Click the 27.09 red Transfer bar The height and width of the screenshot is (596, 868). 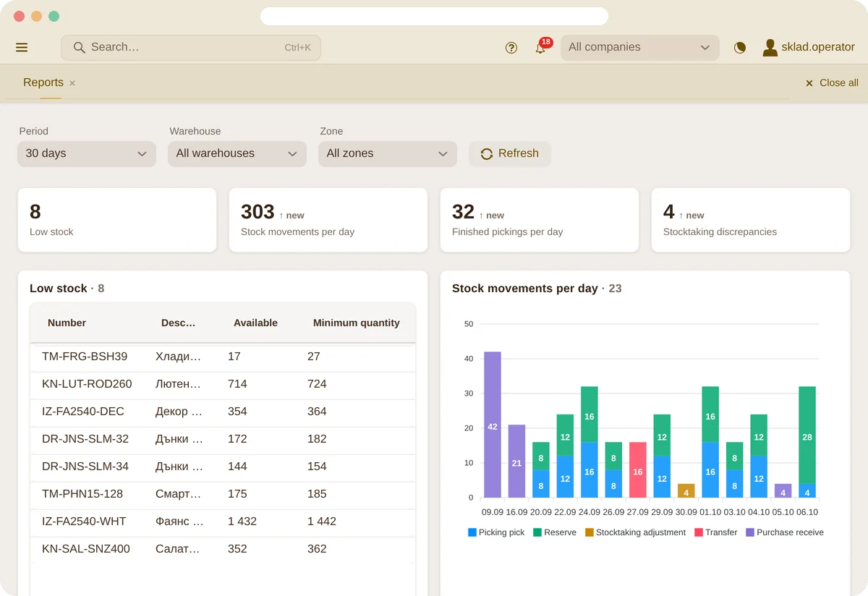point(638,470)
